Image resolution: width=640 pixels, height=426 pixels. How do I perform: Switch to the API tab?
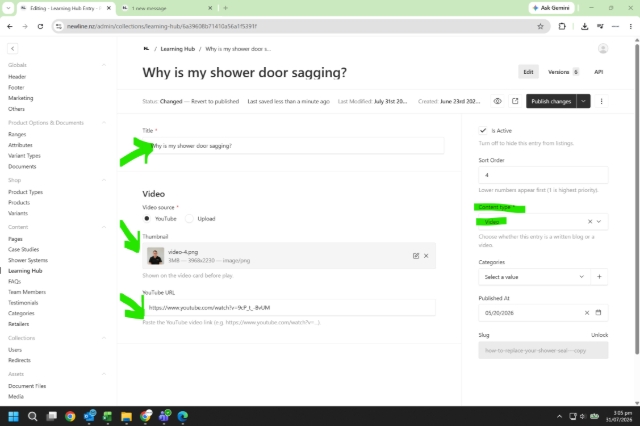598,72
